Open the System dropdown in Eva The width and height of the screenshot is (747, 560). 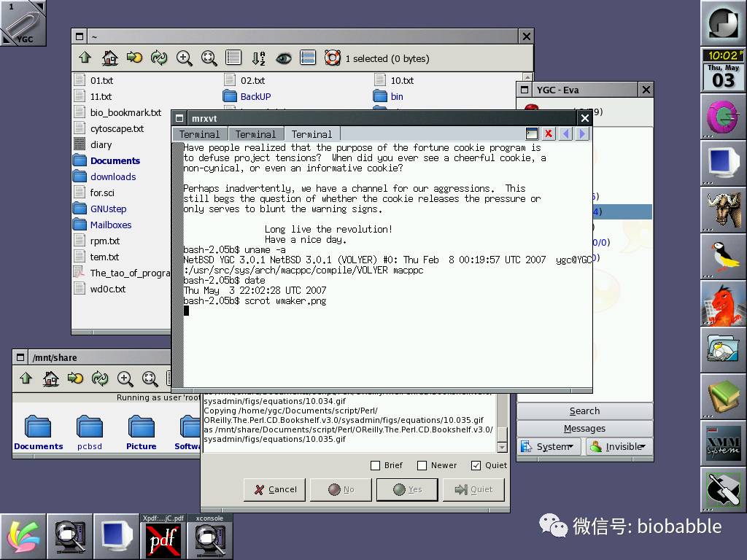coord(550,446)
